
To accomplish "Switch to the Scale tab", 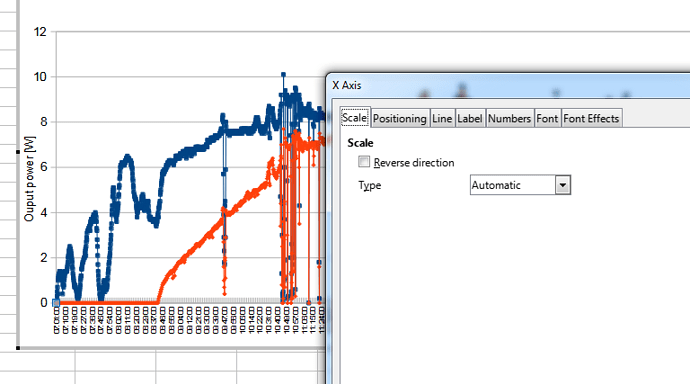I will [354, 117].
